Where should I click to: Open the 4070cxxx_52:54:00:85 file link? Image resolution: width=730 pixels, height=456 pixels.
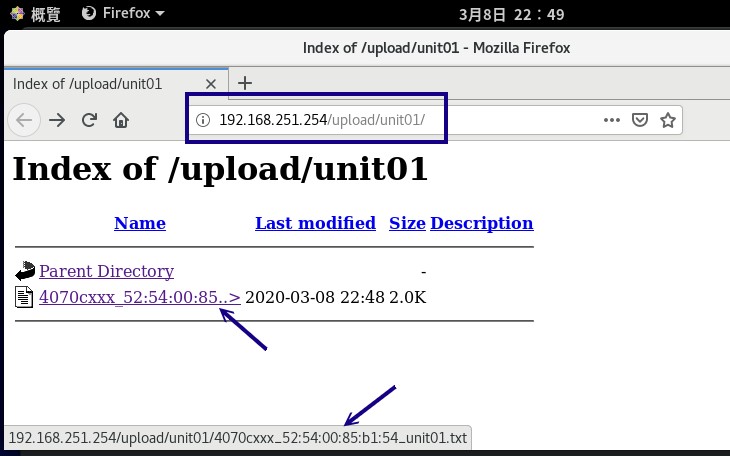pos(139,296)
